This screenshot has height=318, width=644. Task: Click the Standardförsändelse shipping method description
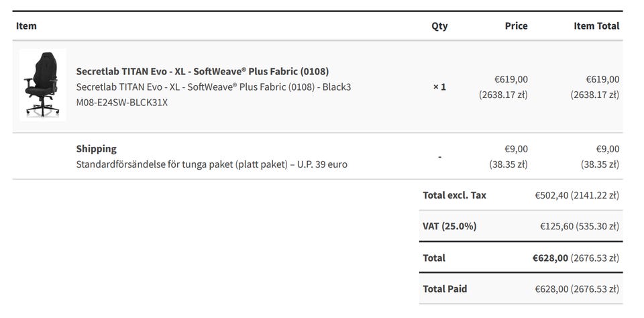[211, 164]
